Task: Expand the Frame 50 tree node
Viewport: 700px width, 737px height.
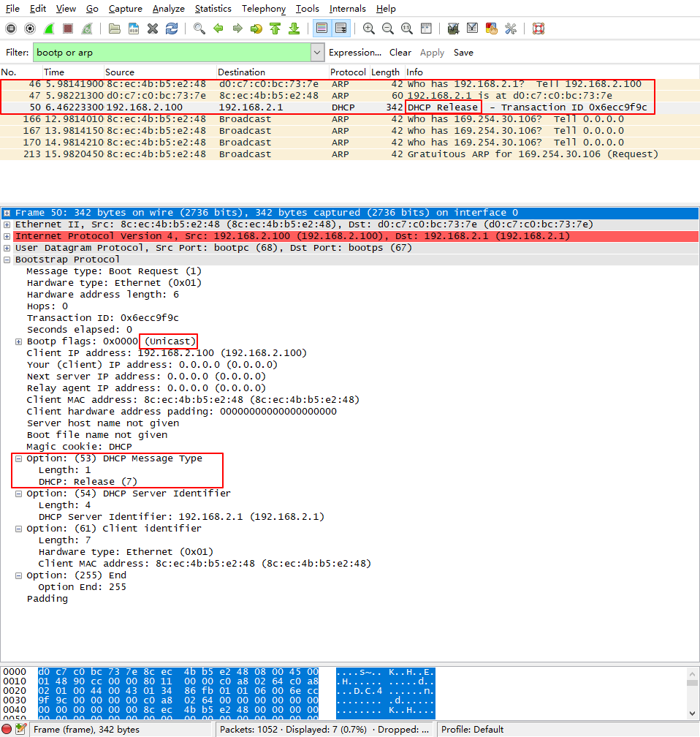Action: click(7, 213)
